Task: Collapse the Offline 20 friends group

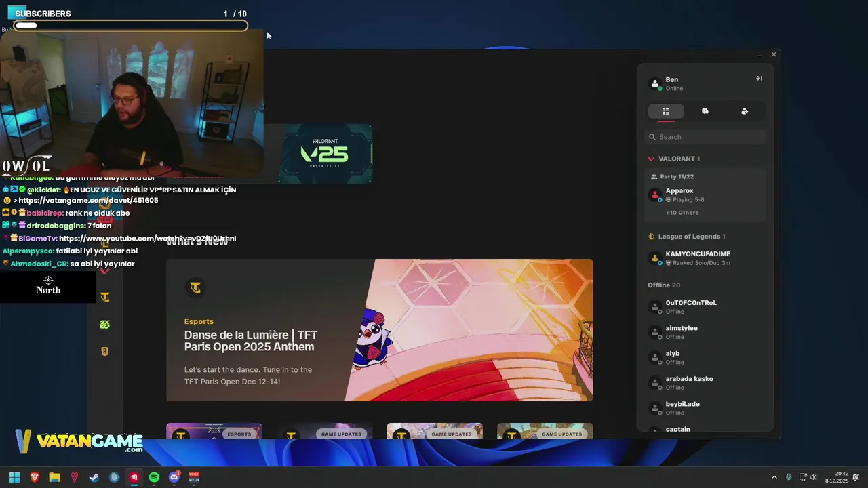Action: (x=664, y=285)
